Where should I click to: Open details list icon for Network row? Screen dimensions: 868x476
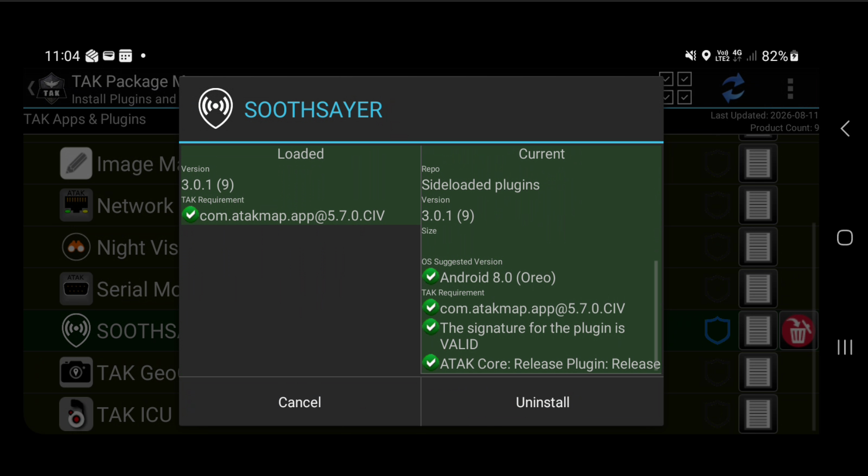tap(758, 205)
